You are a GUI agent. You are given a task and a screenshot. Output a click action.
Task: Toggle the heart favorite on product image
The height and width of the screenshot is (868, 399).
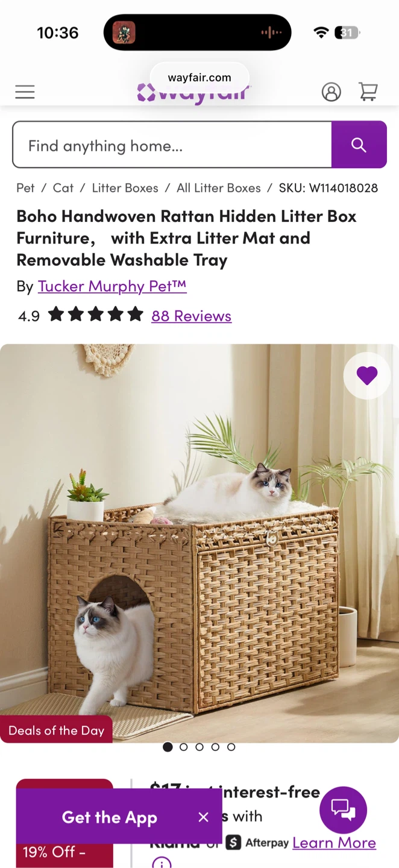point(367,376)
